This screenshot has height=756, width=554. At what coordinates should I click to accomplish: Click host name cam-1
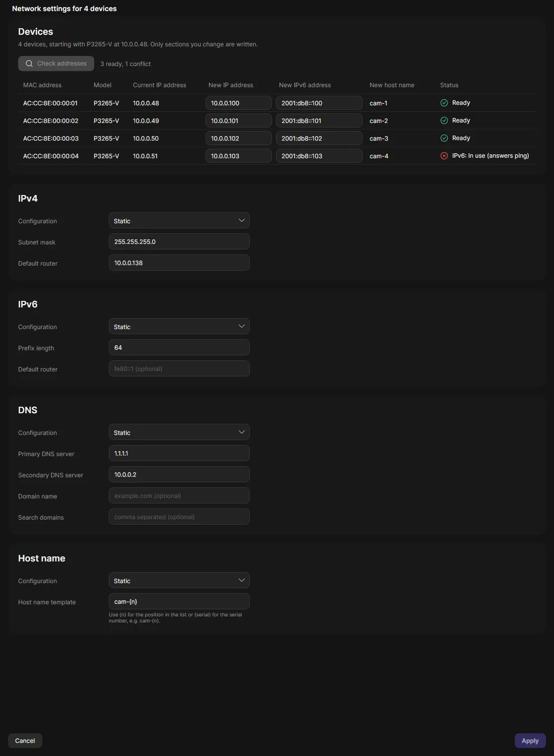pyautogui.click(x=379, y=103)
